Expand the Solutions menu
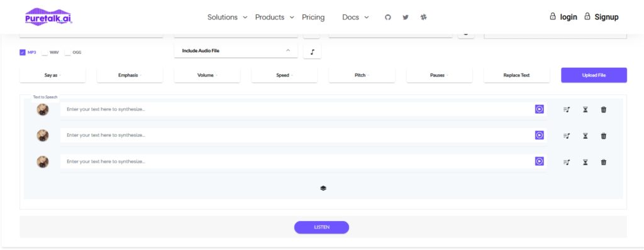This screenshot has width=644, height=250. click(227, 17)
